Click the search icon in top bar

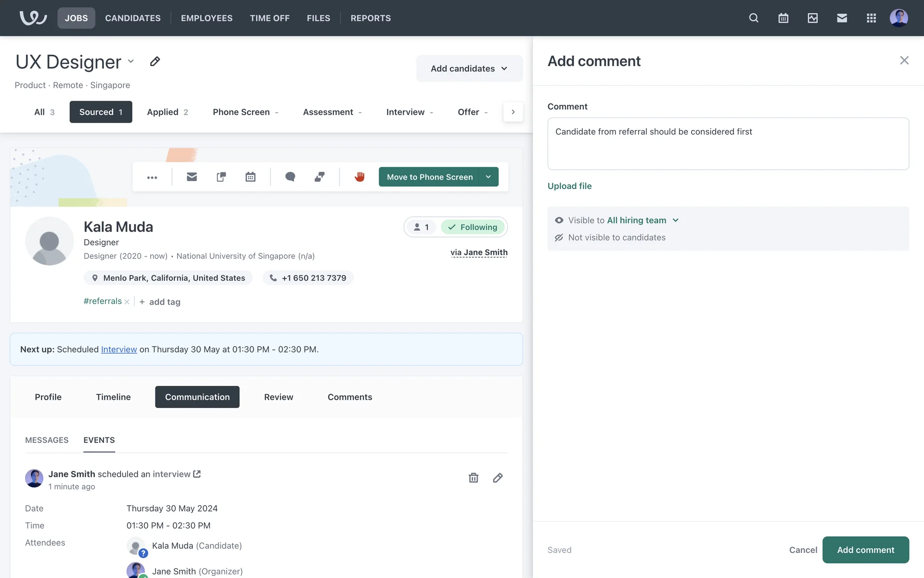click(x=754, y=18)
